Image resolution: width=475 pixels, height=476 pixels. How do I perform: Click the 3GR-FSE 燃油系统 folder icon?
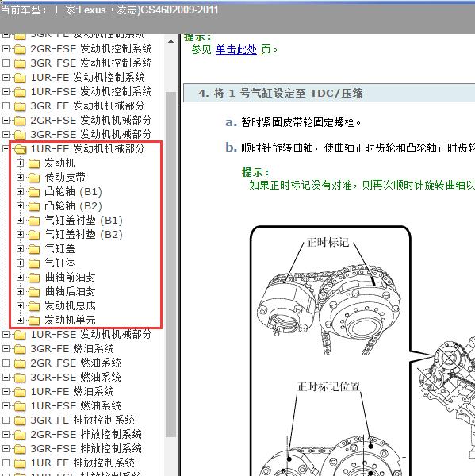[x=20, y=378]
